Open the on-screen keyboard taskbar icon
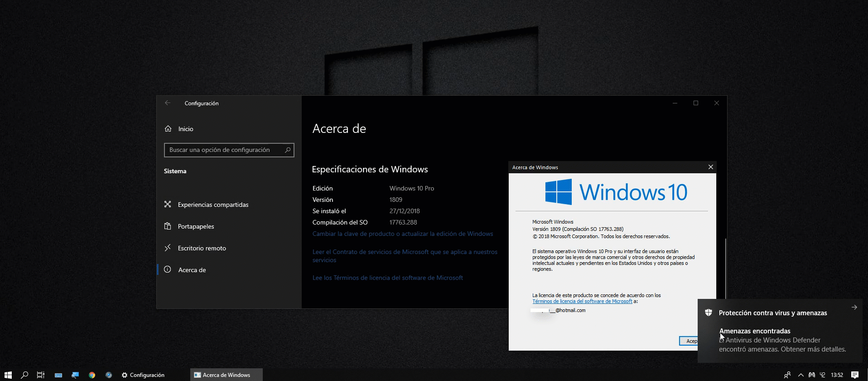The width and height of the screenshot is (868, 381). tap(58, 375)
